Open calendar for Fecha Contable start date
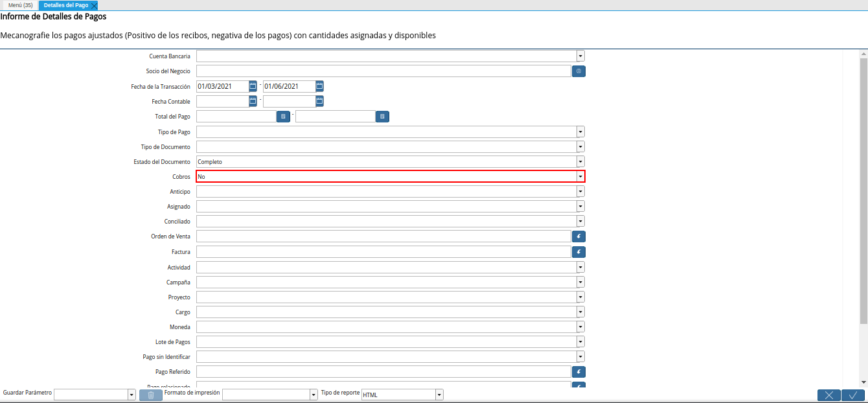868x403 pixels. pyautogui.click(x=253, y=101)
